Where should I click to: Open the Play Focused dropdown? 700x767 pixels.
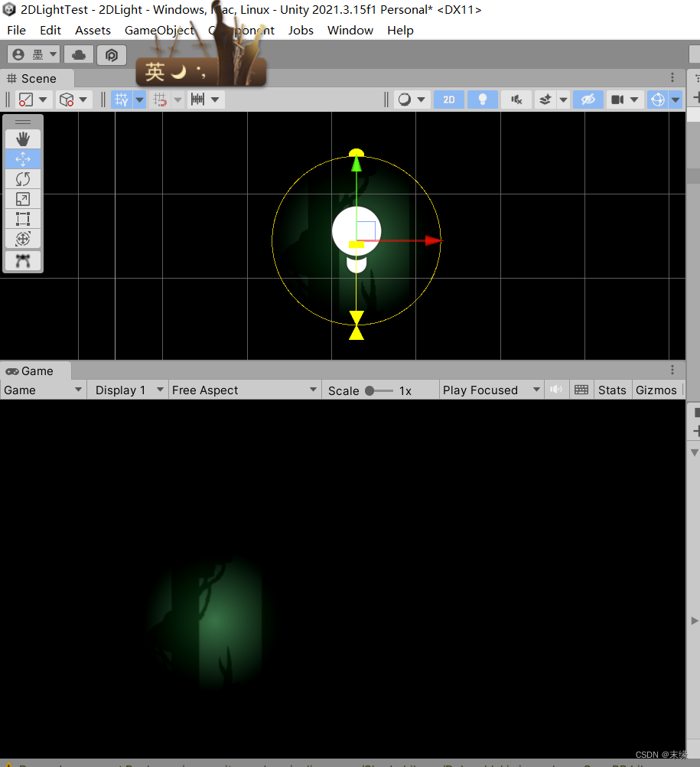pos(490,390)
